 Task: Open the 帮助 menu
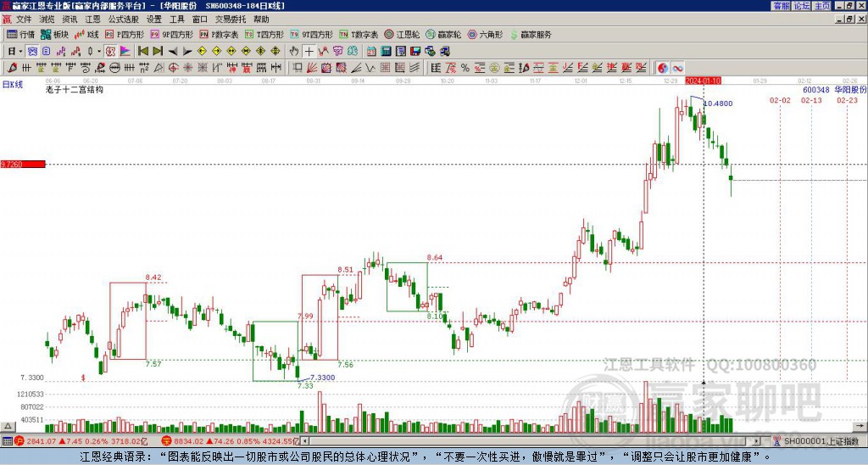coord(261,20)
